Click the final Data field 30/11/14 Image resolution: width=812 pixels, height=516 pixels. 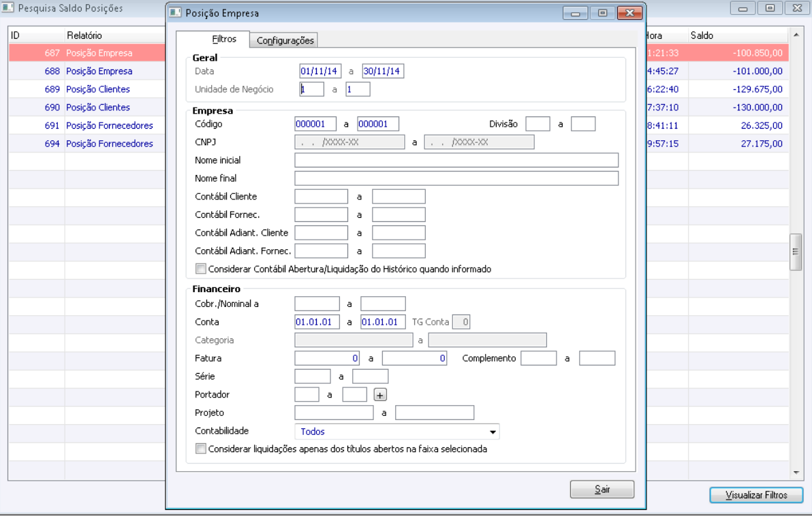(383, 71)
